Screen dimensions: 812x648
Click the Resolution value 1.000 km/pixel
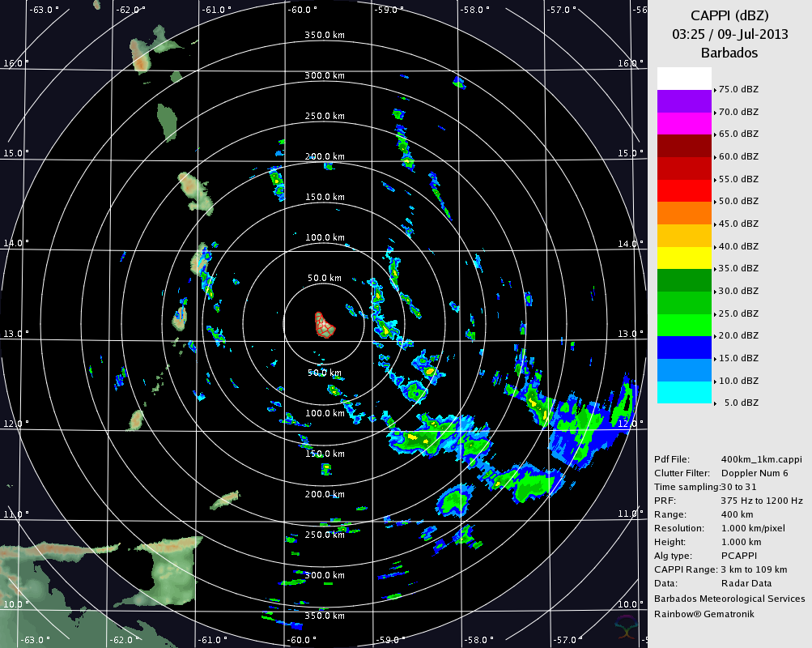tap(754, 528)
